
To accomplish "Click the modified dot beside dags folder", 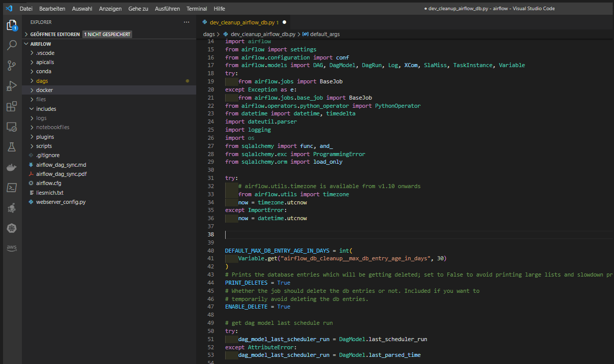I will click(188, 81).
